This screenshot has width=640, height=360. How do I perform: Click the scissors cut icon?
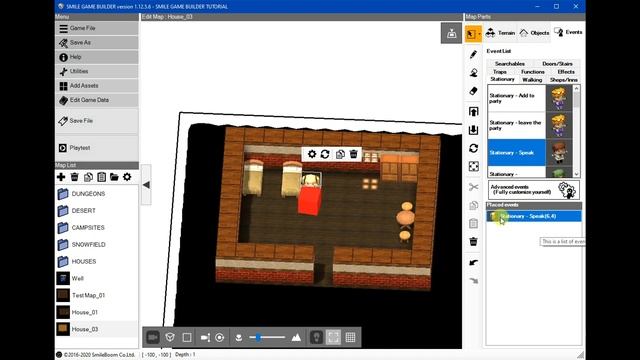click(473, 187)
